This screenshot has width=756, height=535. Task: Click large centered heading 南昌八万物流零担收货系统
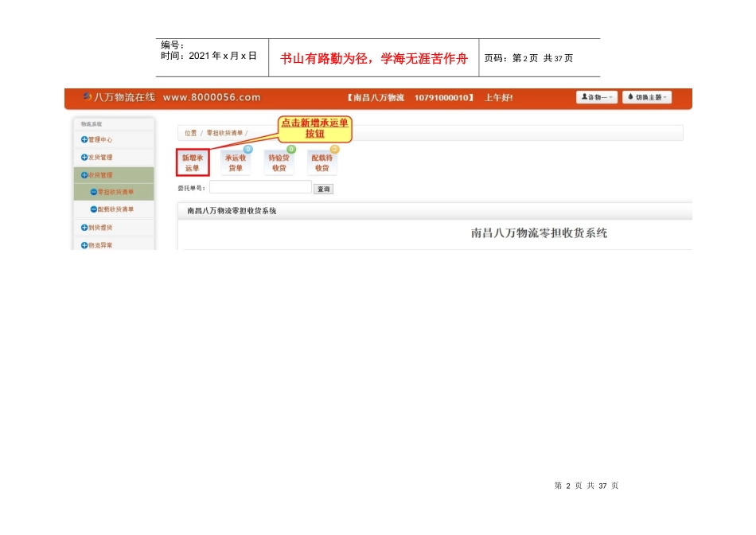539,233
